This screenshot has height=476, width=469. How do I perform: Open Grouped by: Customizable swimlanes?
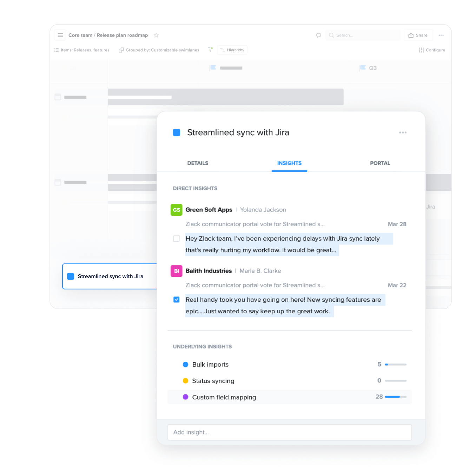point(159,50)
